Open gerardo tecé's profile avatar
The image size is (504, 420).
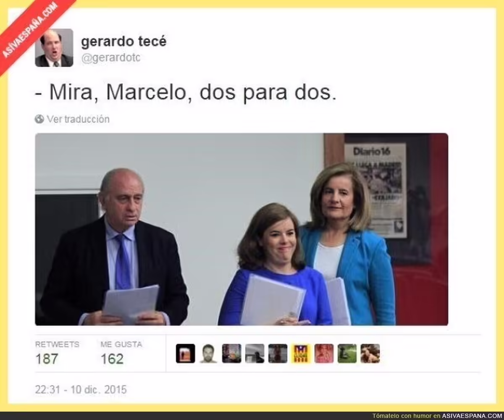54,48
